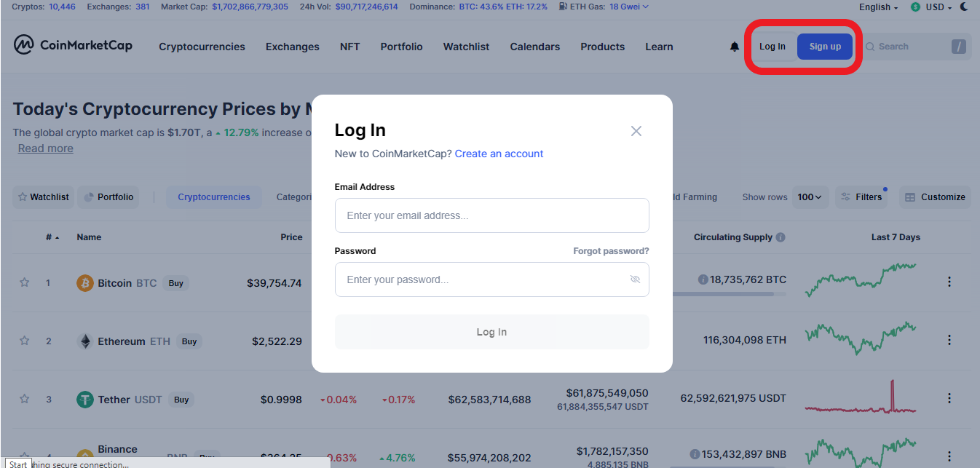Click the 24h Vol value link

click(x=365, y=7)
